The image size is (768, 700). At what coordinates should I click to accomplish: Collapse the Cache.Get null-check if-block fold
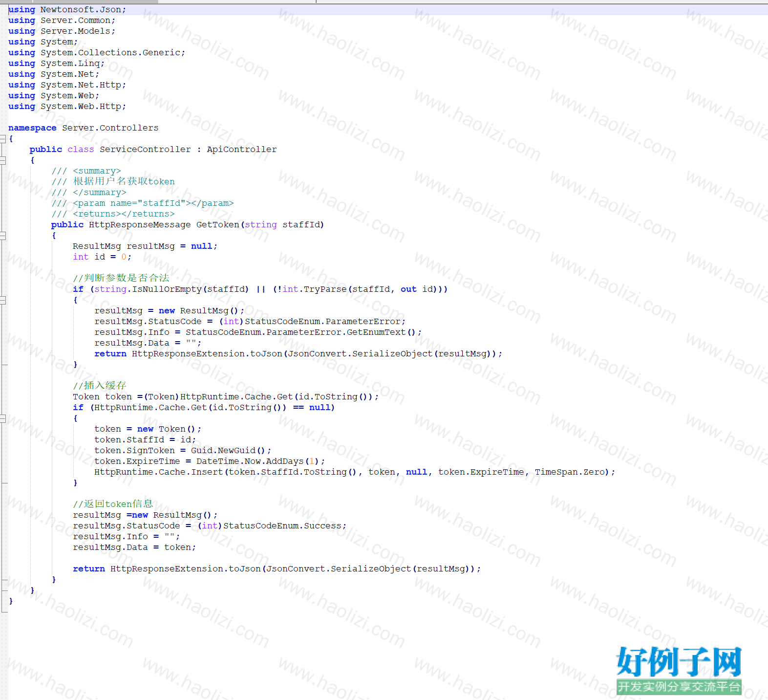click(2, 418)
